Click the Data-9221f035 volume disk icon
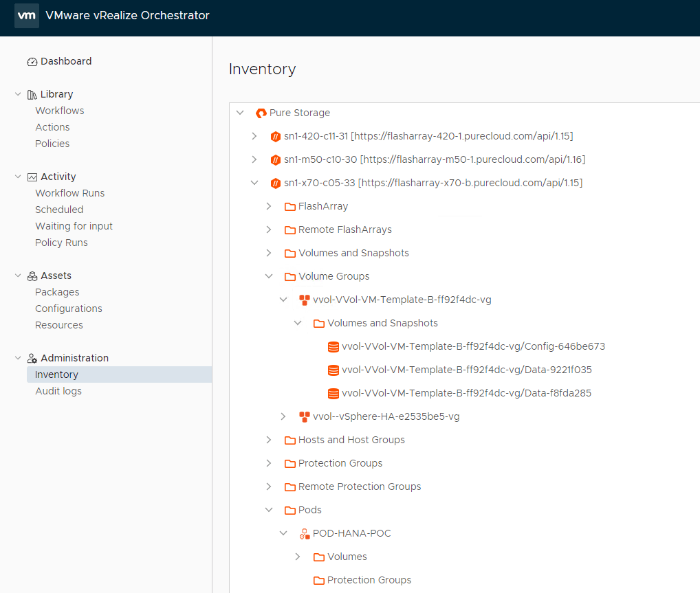The height and width of the screenshot is (593, 700). pyautogui.click(x=333, y=370)
